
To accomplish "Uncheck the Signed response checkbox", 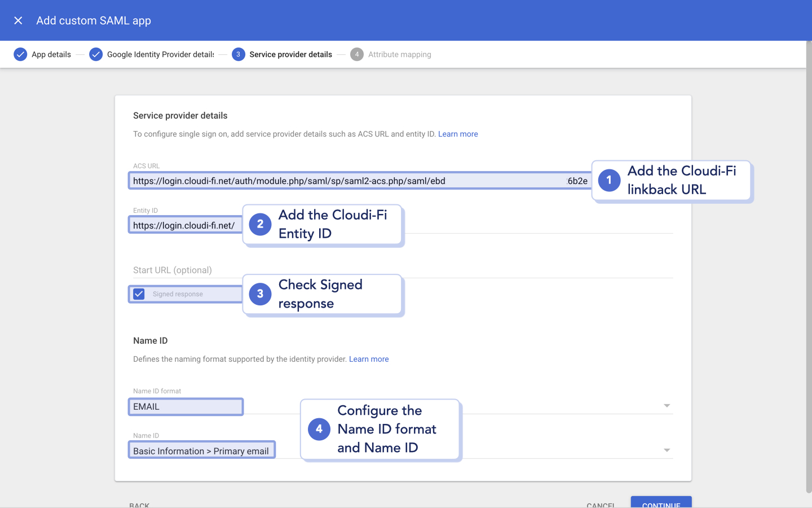I will [138, 294].
